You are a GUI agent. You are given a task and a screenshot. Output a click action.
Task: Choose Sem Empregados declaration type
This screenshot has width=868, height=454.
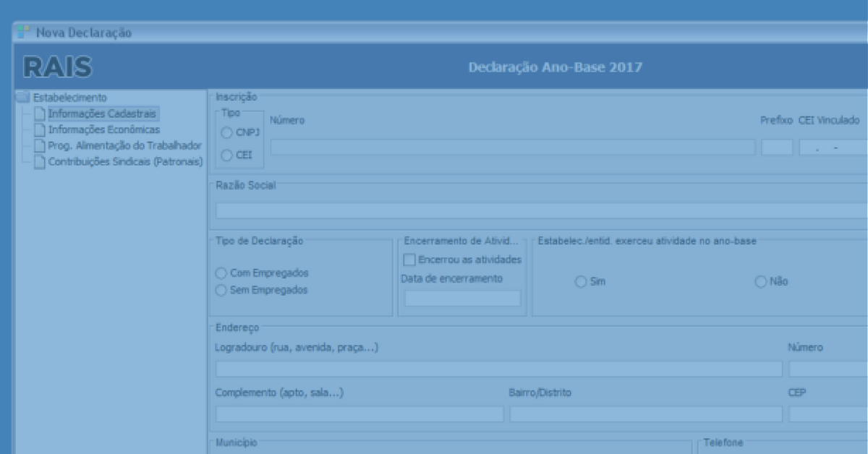pyautogui.click(x=221, y=290)
